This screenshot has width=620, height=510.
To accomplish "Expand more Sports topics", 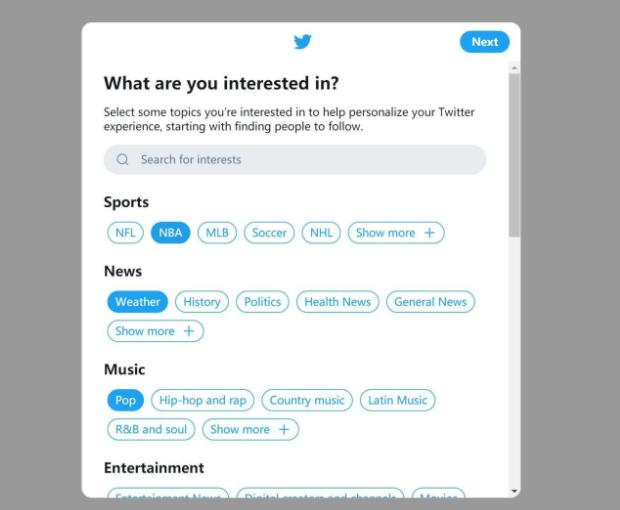I will pyautogui.click(x=396, y=232).
